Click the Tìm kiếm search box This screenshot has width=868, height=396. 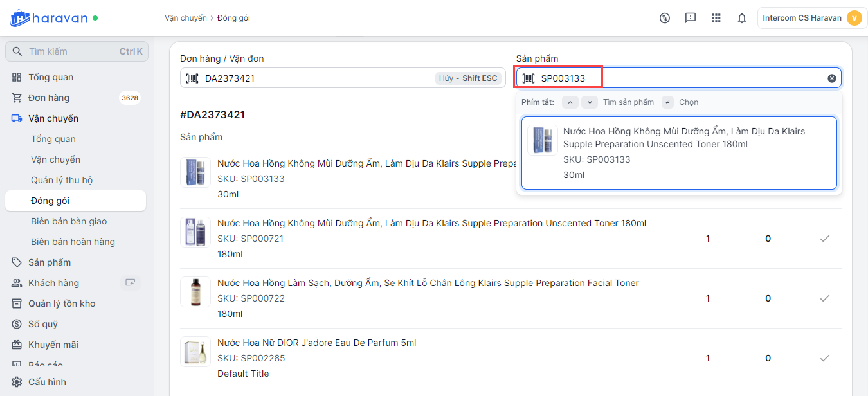[x=77, y=51]
